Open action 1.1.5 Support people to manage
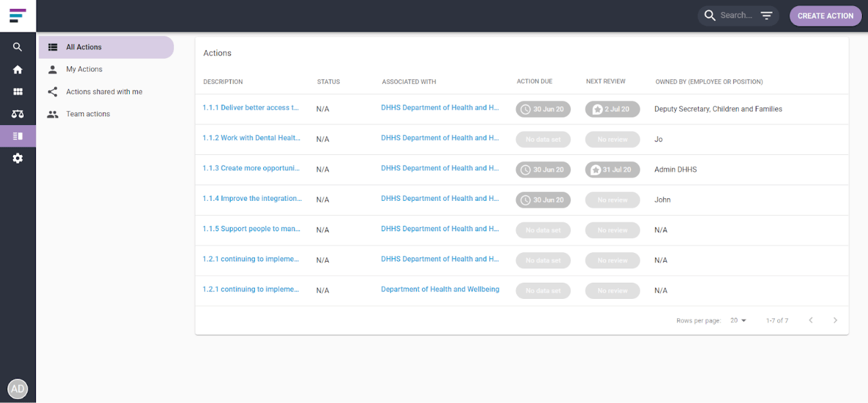Image resolution: width=868 pixels, height=403 pixels. pyautogui.click(x=251, y=229)
